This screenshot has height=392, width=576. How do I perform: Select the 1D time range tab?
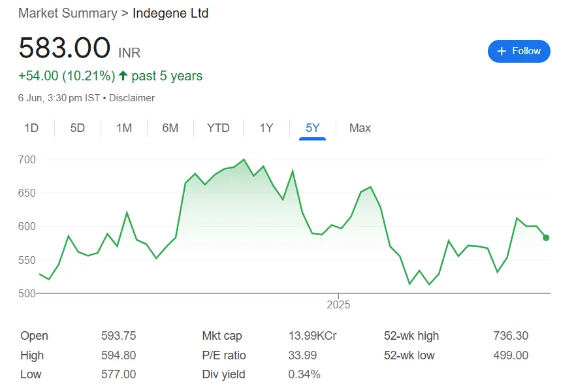(x=31, y=128)
